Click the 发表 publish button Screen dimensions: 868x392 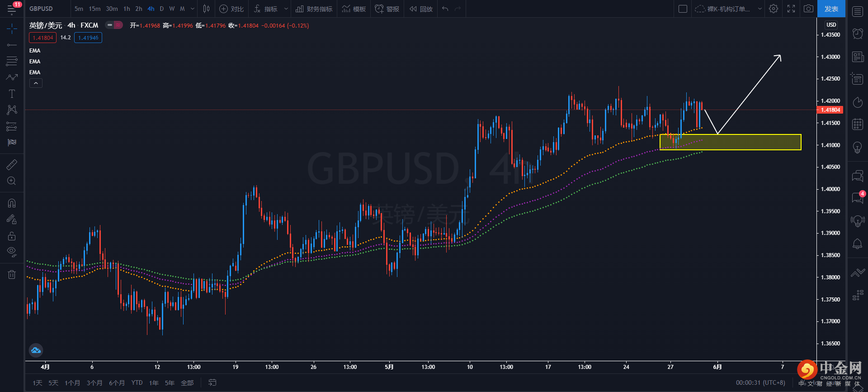831,9
